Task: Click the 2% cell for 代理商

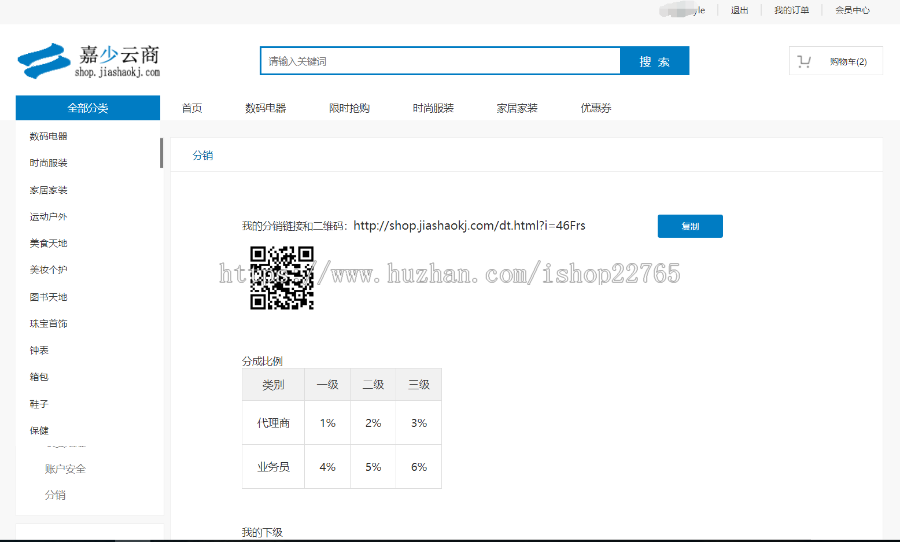Action: pyautogui.click(x=373, y=423)
